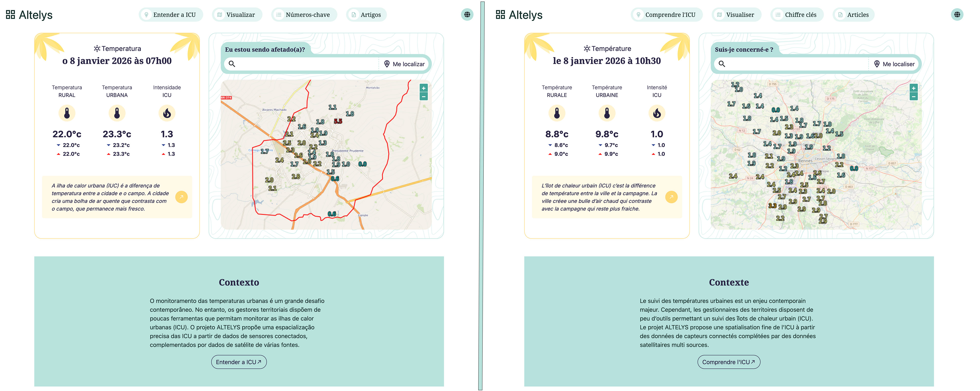Viewport: 980px width, 391px height.
Task: Click the globe language icon on the French page
Action: tap(958, 15)
